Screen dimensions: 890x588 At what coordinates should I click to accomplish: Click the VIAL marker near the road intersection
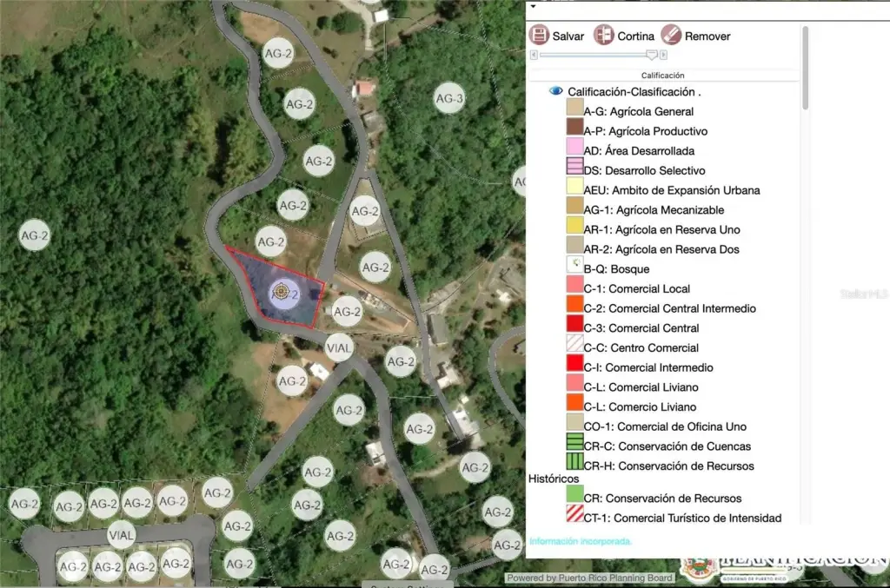(x=339, y=348)
